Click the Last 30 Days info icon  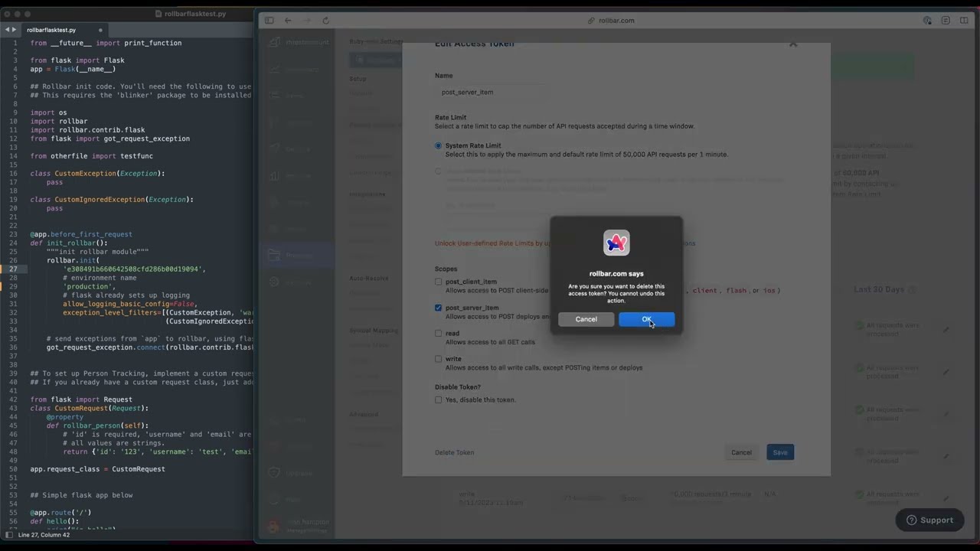(x=912, y=289)
